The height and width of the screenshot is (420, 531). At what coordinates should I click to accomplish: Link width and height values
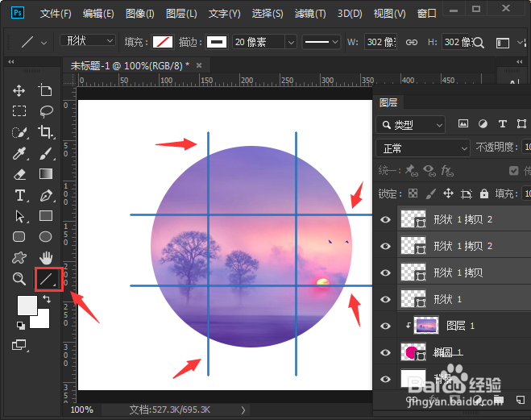click(412, 43)
